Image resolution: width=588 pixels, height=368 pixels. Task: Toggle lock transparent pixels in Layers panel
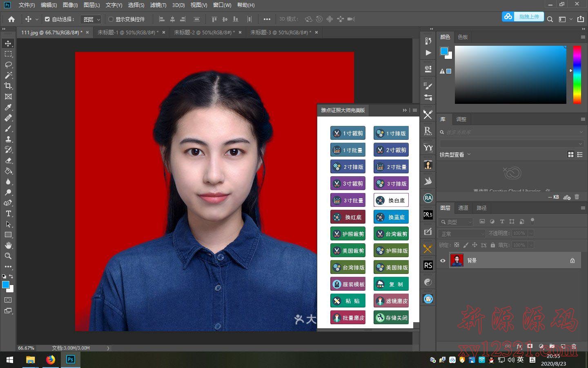pos(457,245)
